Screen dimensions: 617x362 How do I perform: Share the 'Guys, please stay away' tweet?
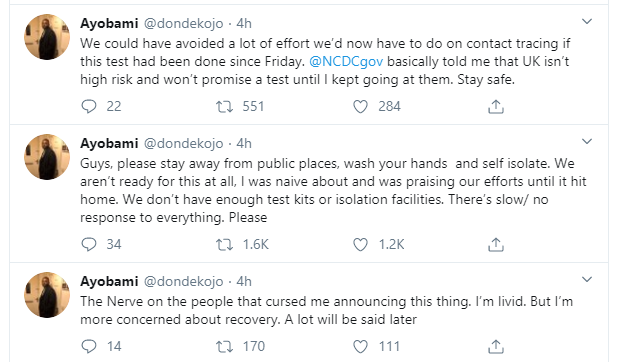click(496, 244)
